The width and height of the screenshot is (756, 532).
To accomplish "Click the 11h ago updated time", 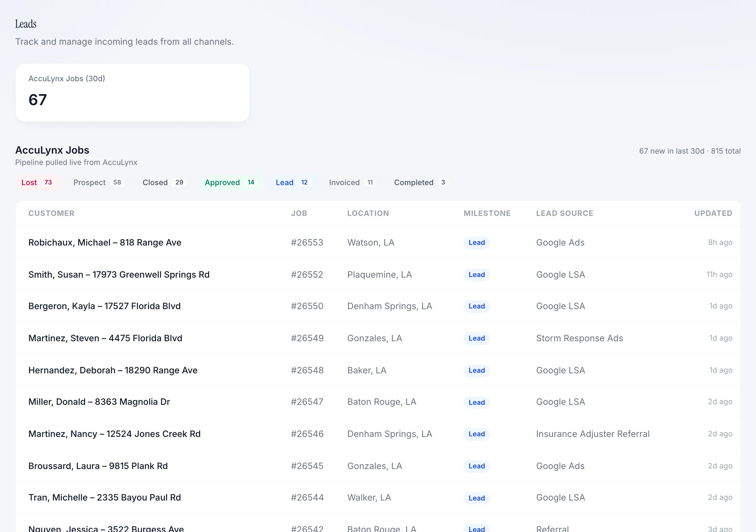I will 719,275.
